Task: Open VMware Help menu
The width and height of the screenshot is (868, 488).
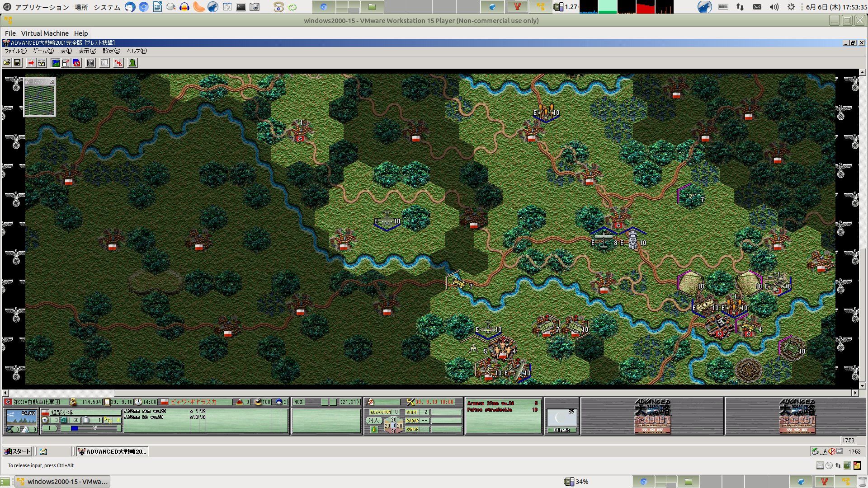Action: (x=81, y=33)
